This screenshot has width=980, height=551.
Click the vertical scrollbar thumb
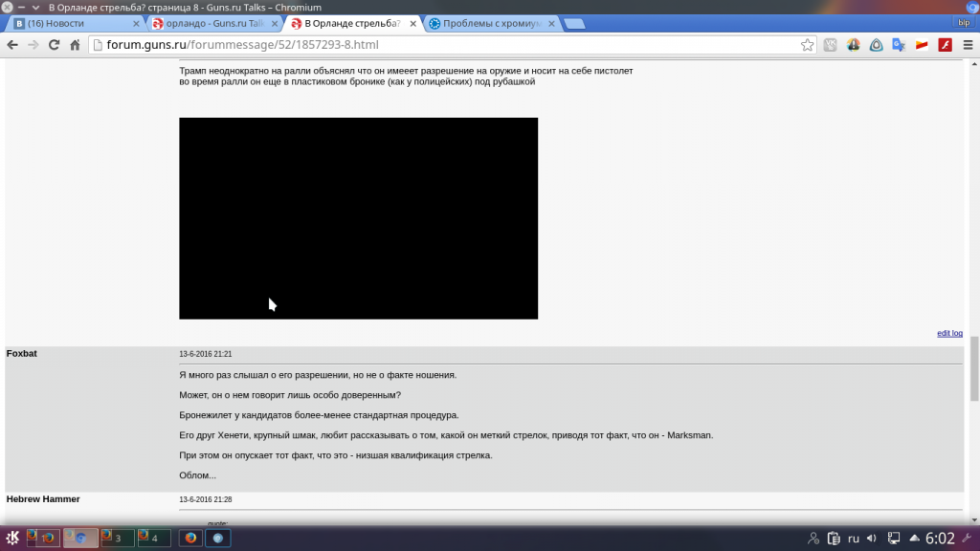pyautogui.click(x=974, y=368)
